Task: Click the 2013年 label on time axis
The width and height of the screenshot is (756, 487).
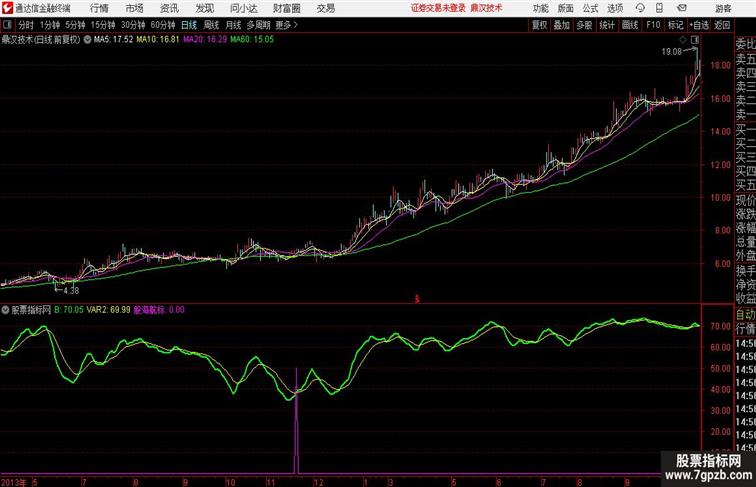Action: 14,482
